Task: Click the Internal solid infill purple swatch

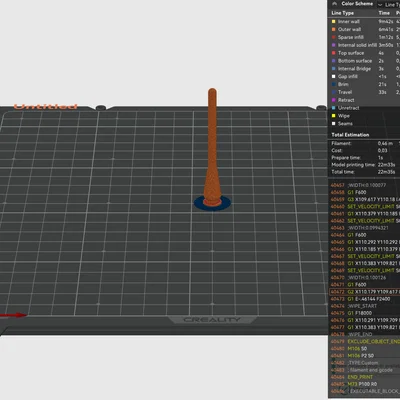Action: [x=334, y=45]
